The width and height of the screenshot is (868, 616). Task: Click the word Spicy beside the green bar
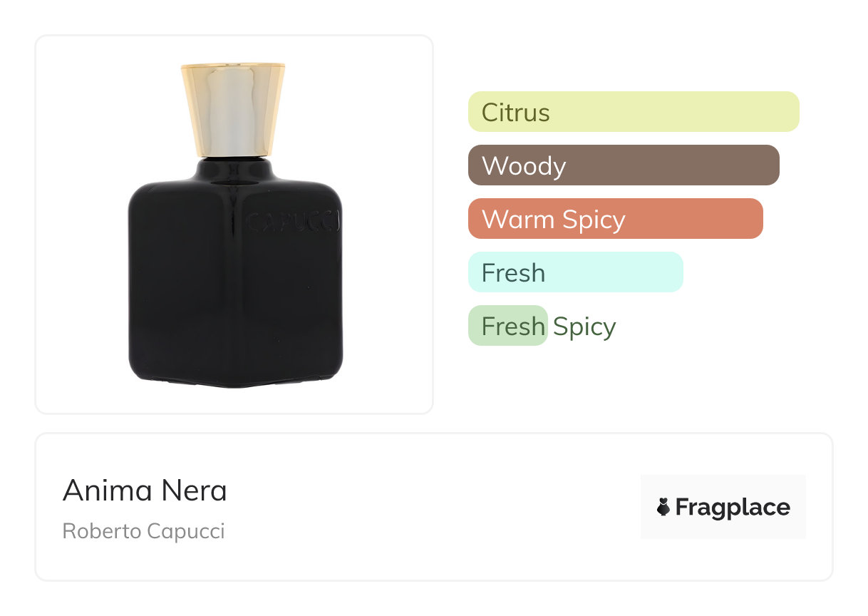point(584,327)
